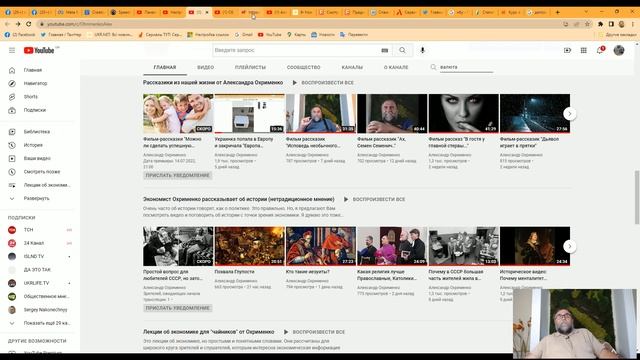
Task: Open the account avatar menu
Action: pos(619,50)
